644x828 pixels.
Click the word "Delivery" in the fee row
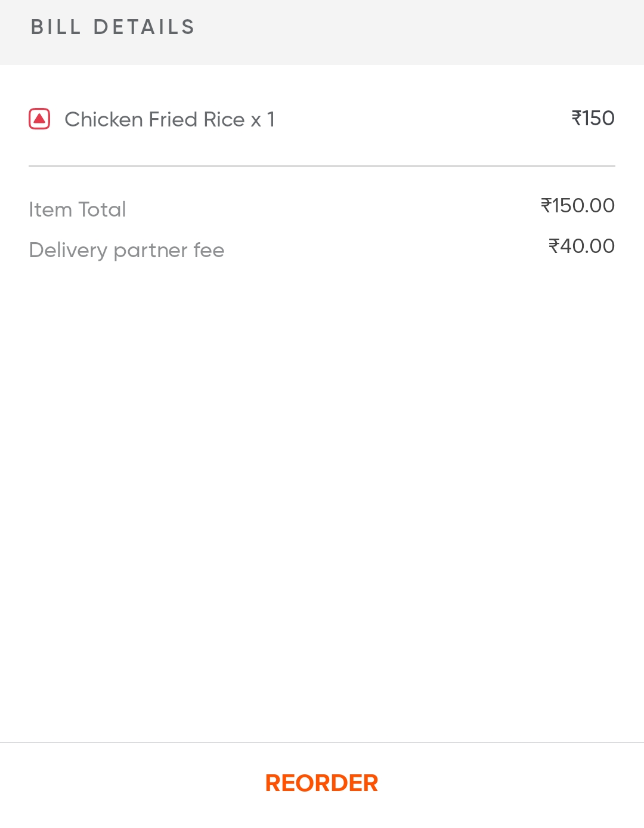(x=68, y=250)
